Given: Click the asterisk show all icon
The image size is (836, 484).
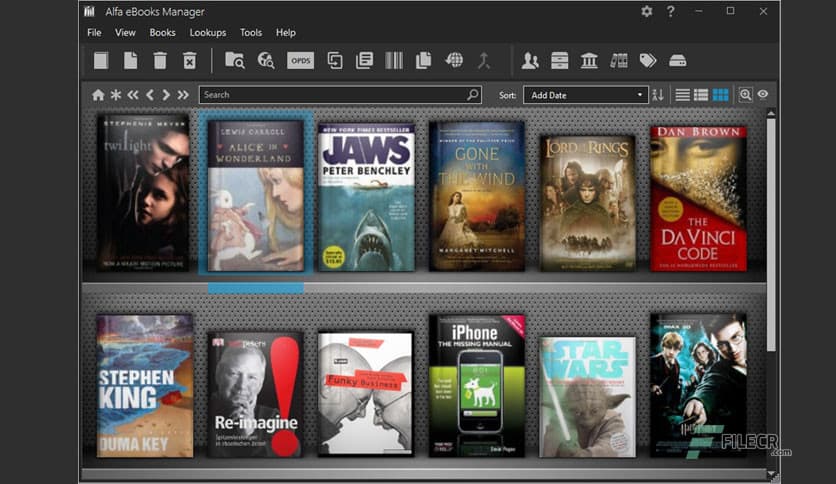Looking at the screenshot, I should click(116, 95).
